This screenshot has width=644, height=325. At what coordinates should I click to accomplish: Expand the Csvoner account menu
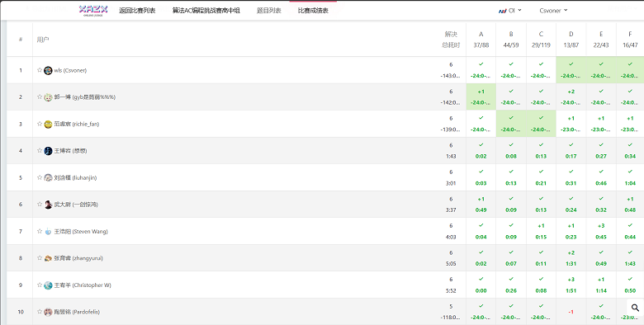tap(553, 11)
